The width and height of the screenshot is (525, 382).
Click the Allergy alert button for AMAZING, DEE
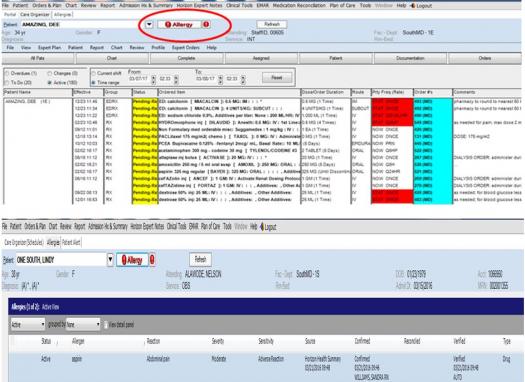pyautogui.click(x=179, y=25)
